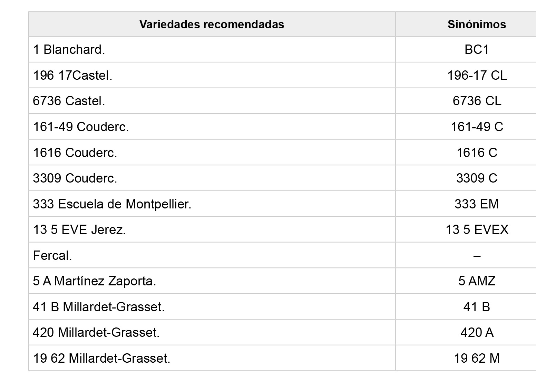Click the '5 A Martínez Zaporta.' cell

[94, 281]
